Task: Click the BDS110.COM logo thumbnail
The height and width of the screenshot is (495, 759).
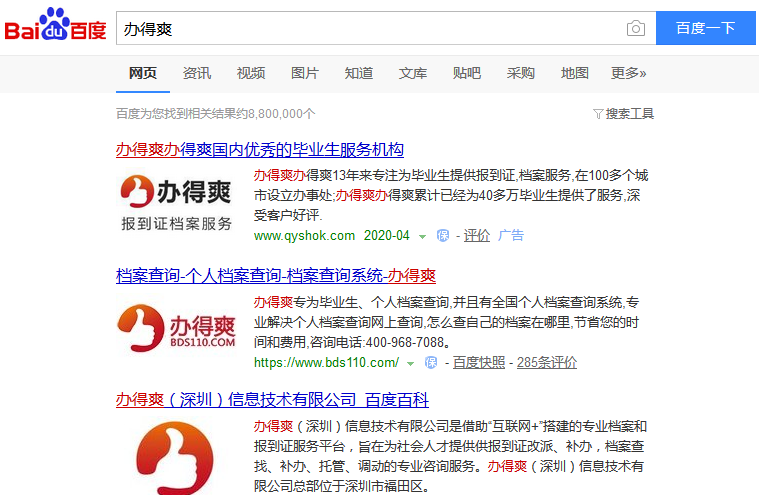Action: [x=176, y=327]
